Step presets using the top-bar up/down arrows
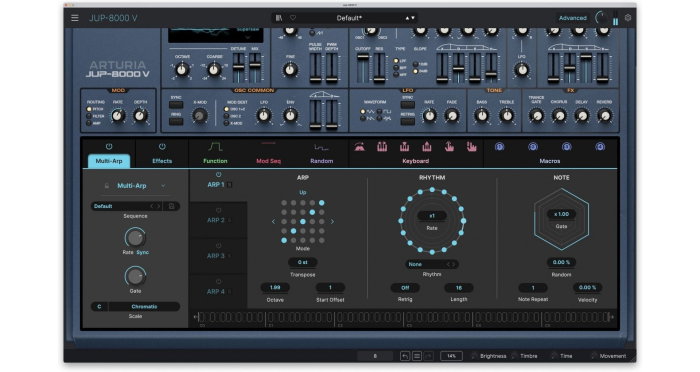This screenshot has width=700, height=372. 410,18
